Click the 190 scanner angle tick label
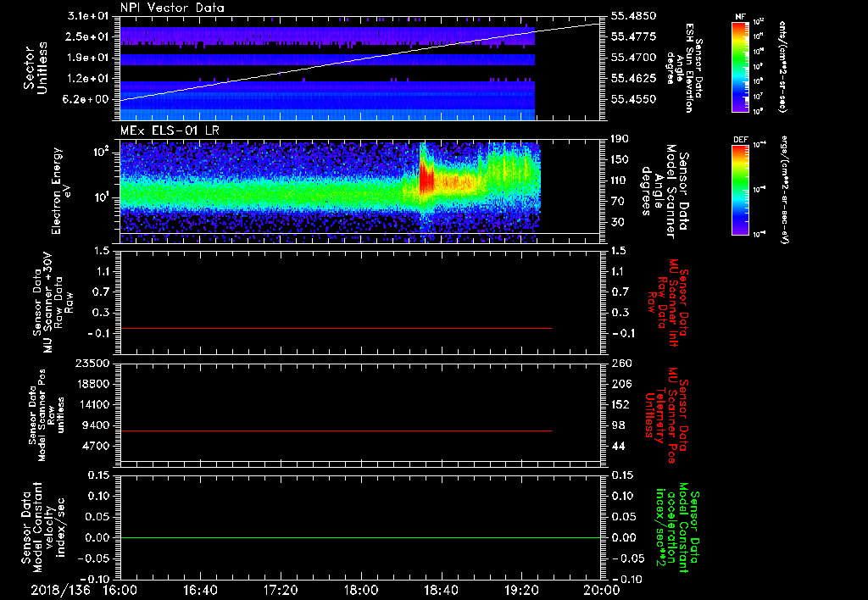This screenshot has width=868, height=600. tap(620, 139)
